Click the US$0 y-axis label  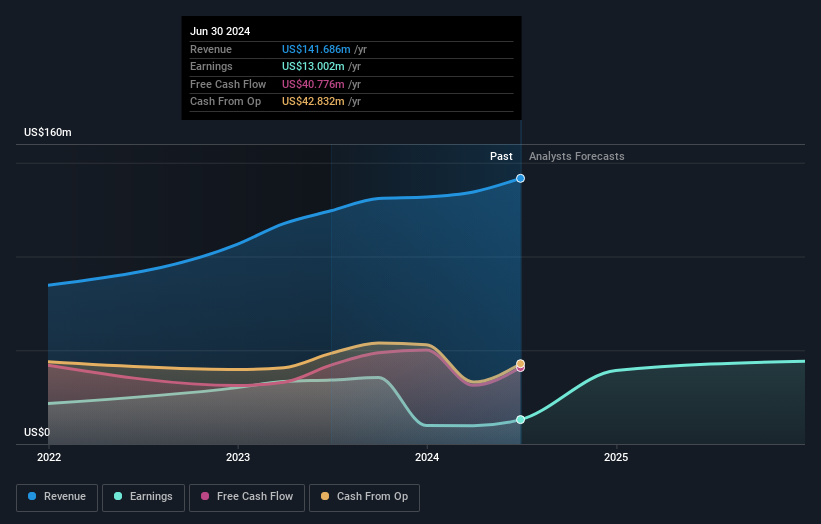pos(37,432)
